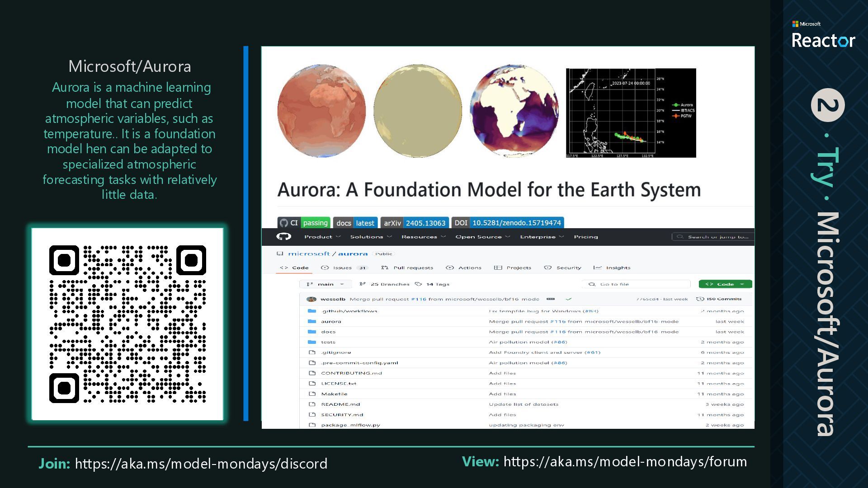868x488 pixels.
Task: Click the aurora folder icon
Action: (x=311, y=321)
